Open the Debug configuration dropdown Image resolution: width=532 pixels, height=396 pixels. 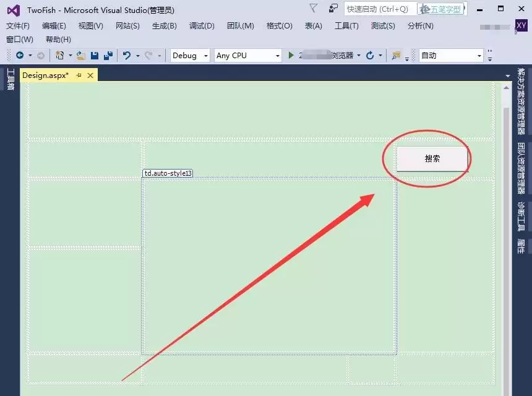coord(190,56)
